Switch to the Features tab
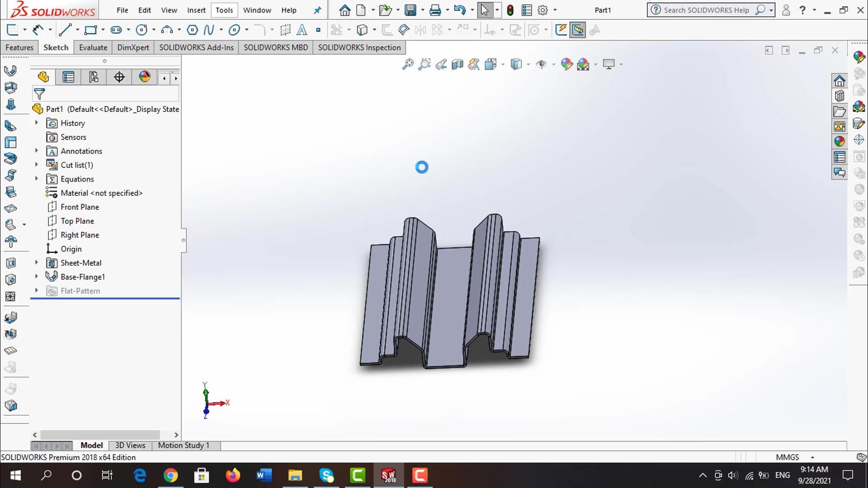Image resolution: width=868 pixels, height=488 pixels. [x=19, y=47]
